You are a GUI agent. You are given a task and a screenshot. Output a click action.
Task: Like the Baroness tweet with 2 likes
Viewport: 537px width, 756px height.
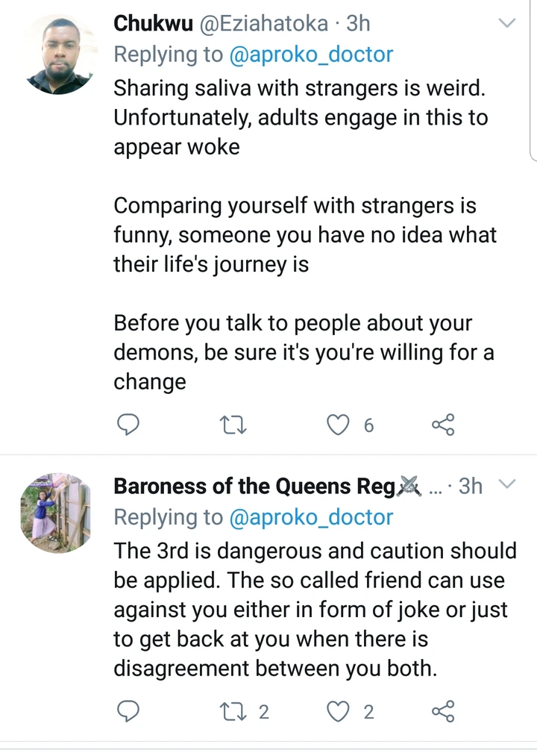339,711
